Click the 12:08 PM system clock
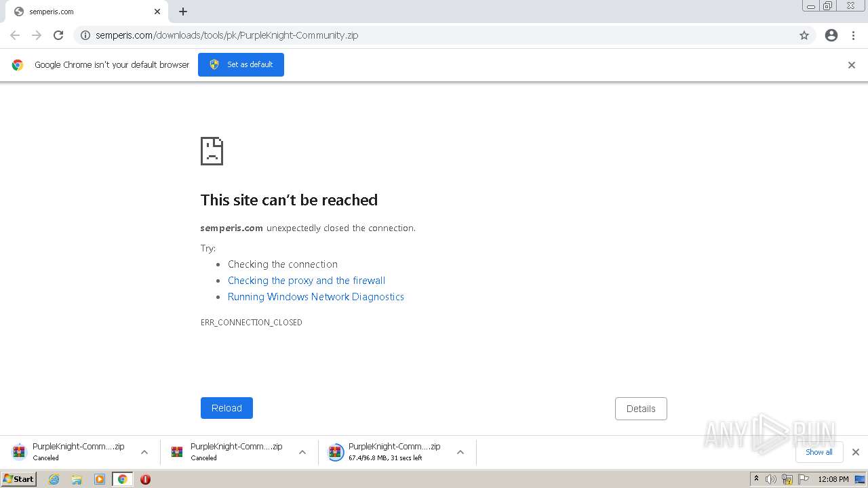The height and width of the screenshot is (488, 868). (833, 479)
